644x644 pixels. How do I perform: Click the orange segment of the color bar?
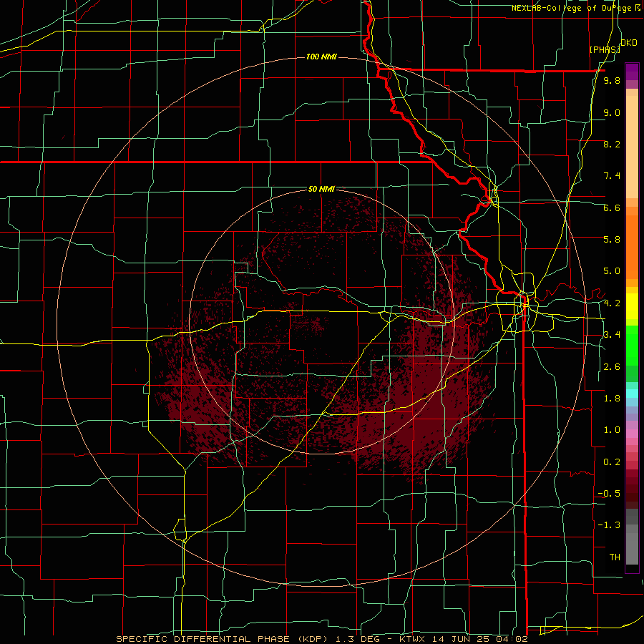click(632, 246)
